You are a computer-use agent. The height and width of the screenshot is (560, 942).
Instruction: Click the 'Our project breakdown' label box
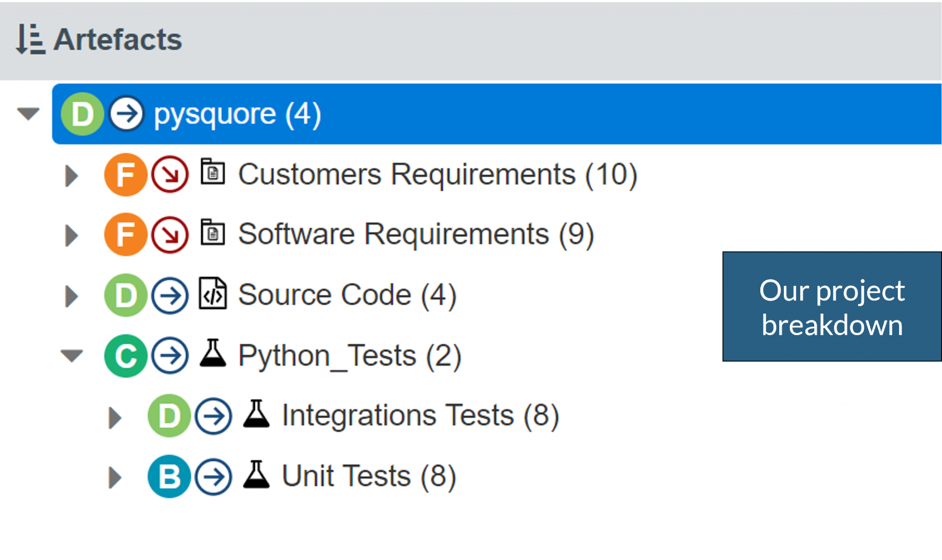coord(832,307)
